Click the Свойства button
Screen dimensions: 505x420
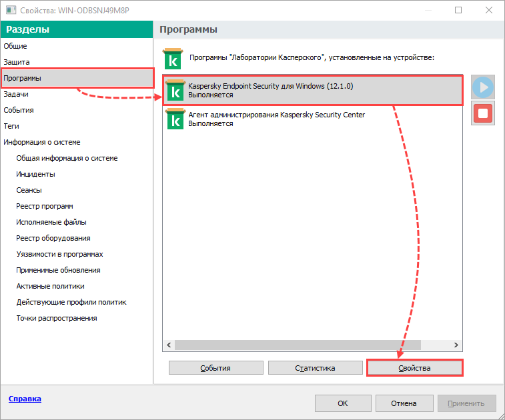[414, 368]
